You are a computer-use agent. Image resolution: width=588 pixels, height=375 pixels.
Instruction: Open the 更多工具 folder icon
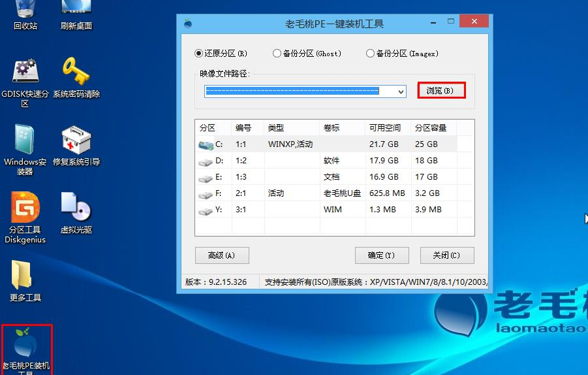pos(25,281)
